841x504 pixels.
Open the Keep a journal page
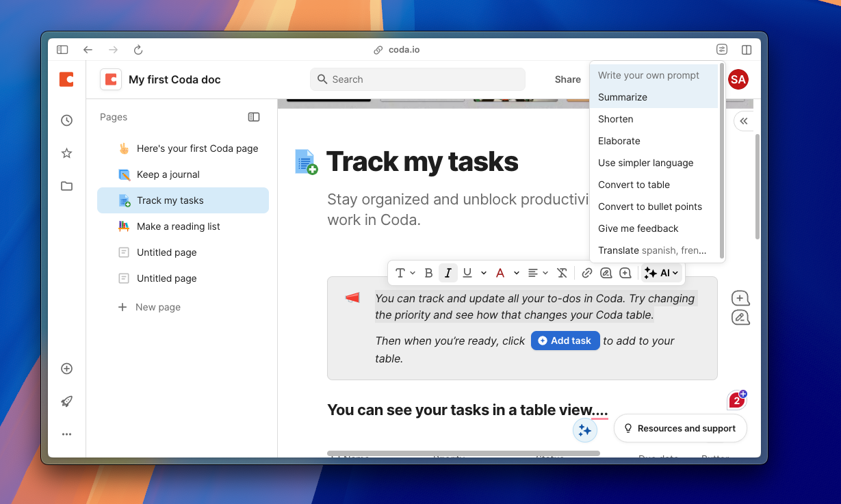pos(183,174)
